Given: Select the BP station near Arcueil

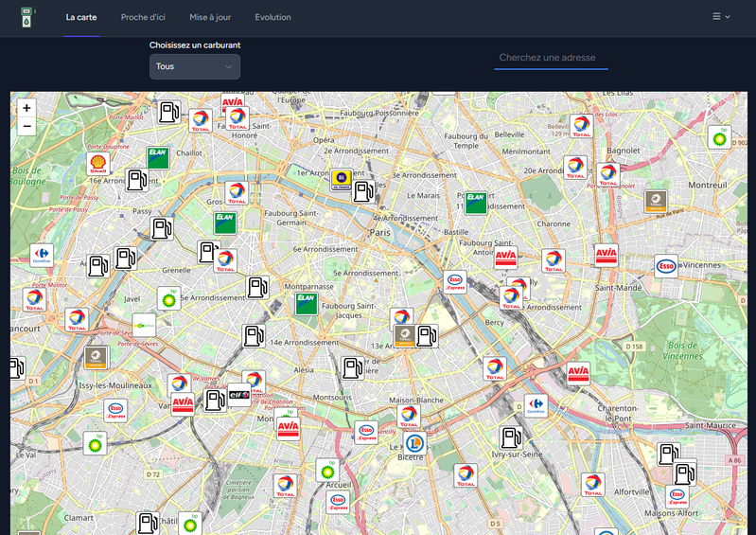Looking at the screenshot, I should point(327,470).
